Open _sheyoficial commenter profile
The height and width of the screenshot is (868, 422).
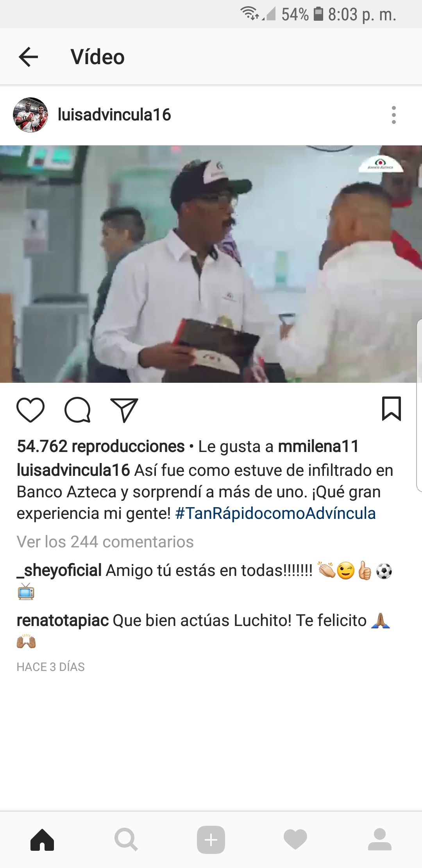59,570
